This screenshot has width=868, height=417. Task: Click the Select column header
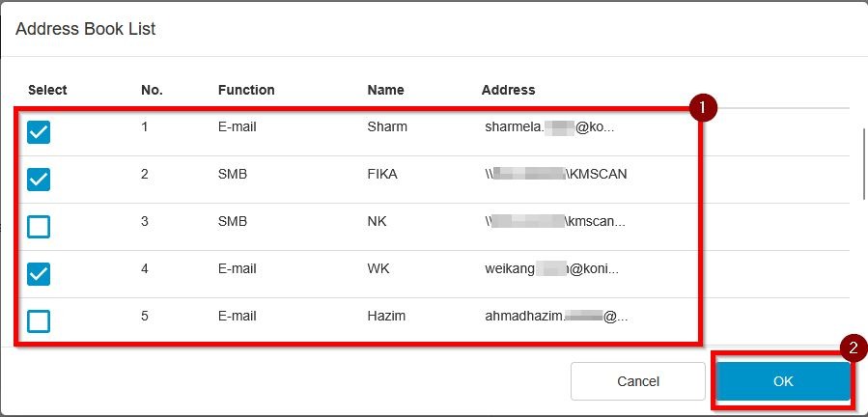point(47,90)
